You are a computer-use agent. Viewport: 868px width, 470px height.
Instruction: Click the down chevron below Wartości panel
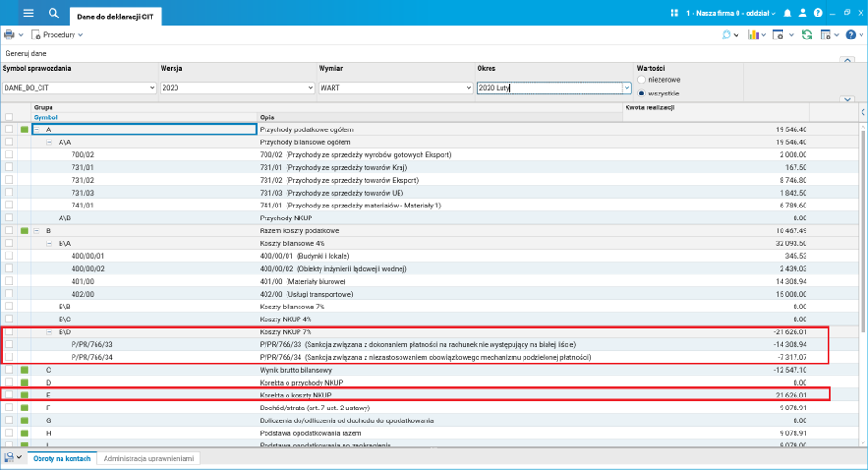847,99
